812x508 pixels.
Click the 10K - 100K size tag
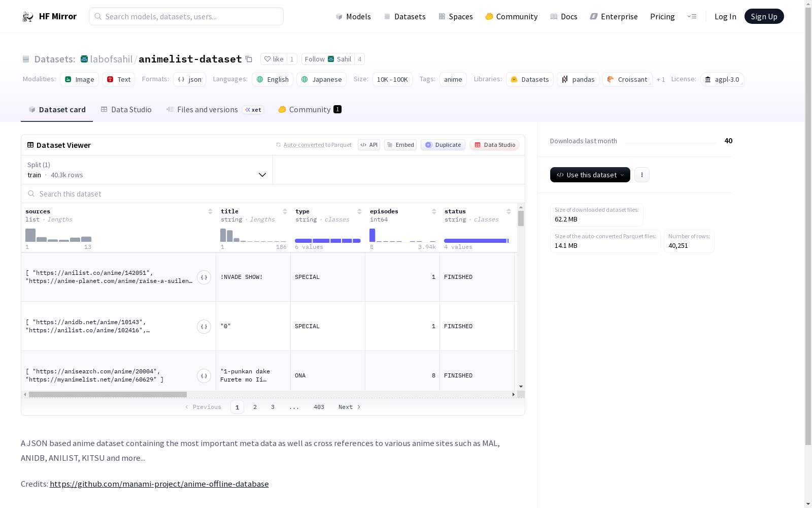coord(392,79)
